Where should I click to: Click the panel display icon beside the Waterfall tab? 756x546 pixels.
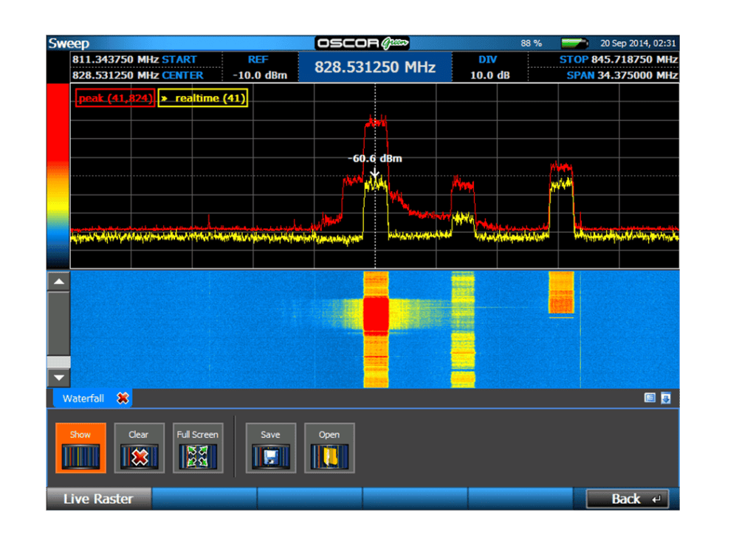click(650, 398)
